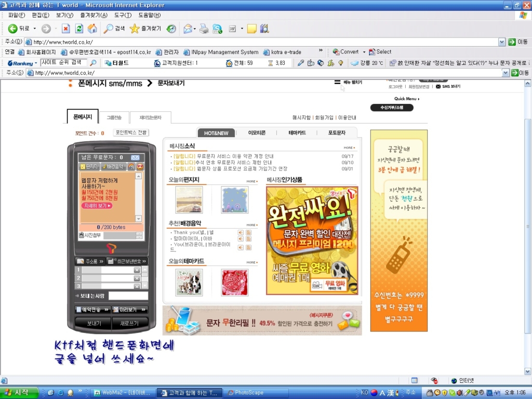The image size is (532, 399).
Task: Click the pencil icon on Rankey toolbar
Action: coord(301,63)
